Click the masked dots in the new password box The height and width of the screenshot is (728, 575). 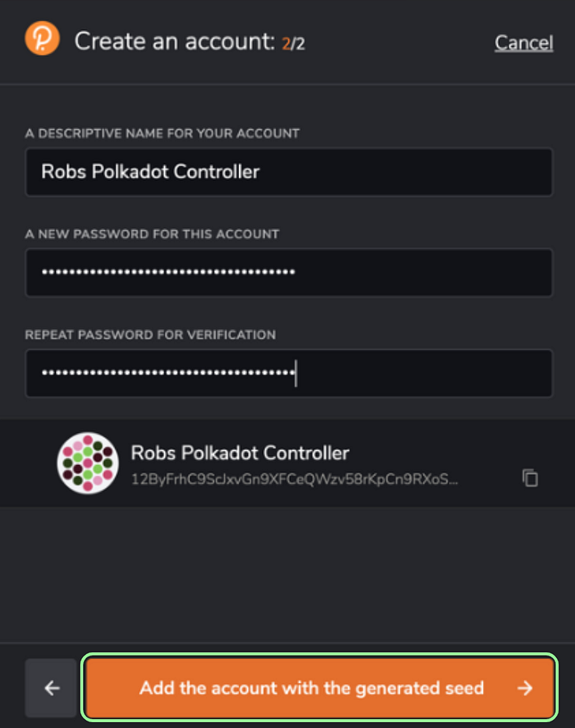[x=168, y=272]
